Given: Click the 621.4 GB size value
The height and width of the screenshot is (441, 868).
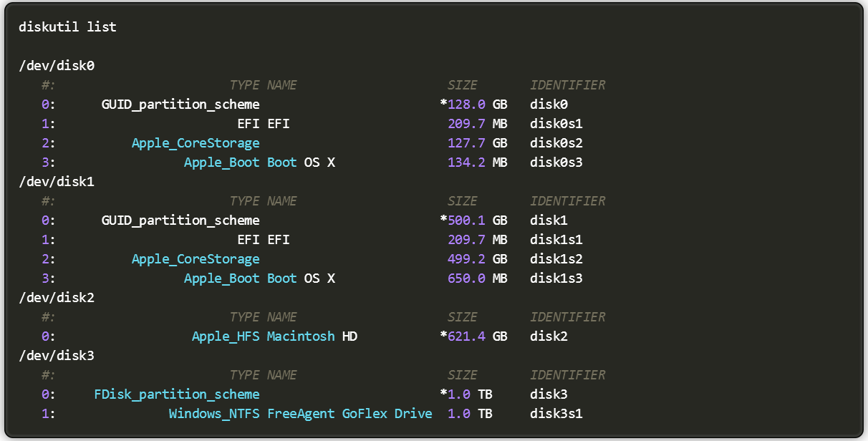Looking at the screenshot, I should 477,336.
